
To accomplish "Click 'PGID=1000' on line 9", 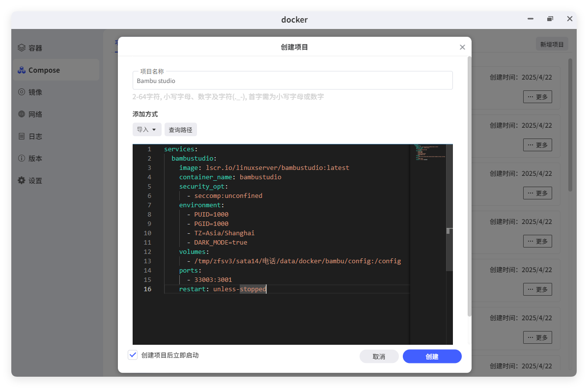I will [x=211, y=224].
